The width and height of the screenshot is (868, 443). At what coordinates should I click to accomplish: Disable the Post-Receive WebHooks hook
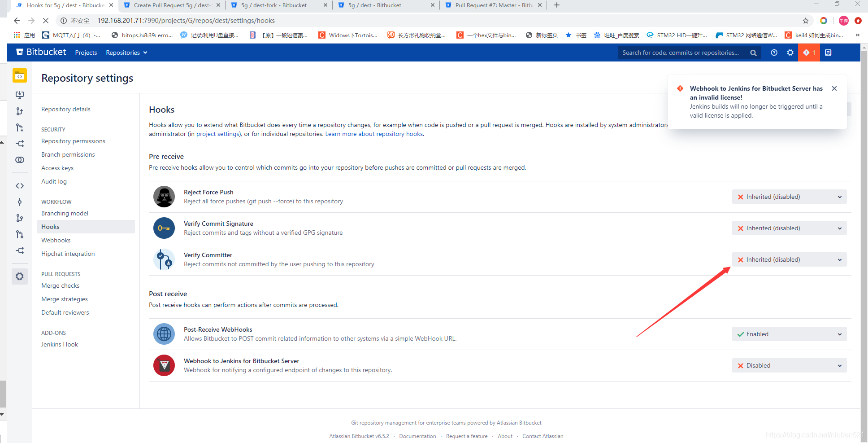(x=789, y=334)
